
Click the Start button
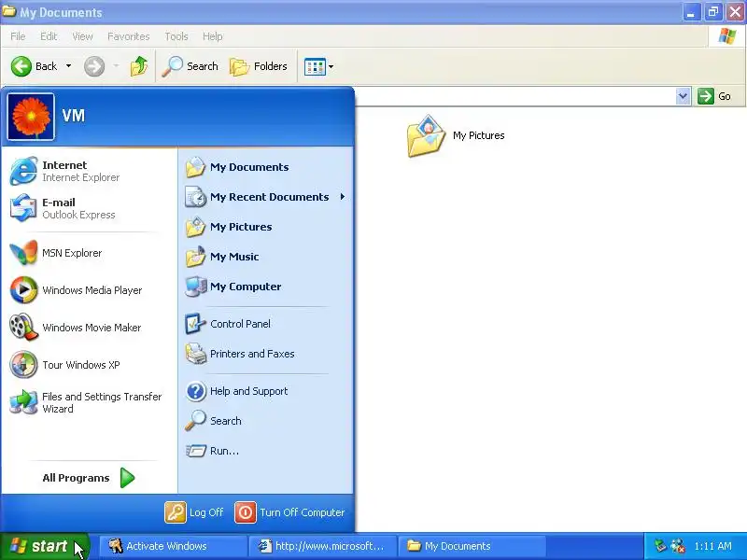pyautogui.click(x=45, y=546)
